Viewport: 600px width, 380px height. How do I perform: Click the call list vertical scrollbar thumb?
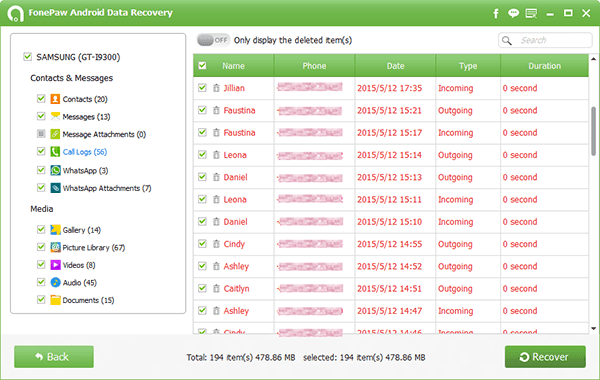[593, 131]
